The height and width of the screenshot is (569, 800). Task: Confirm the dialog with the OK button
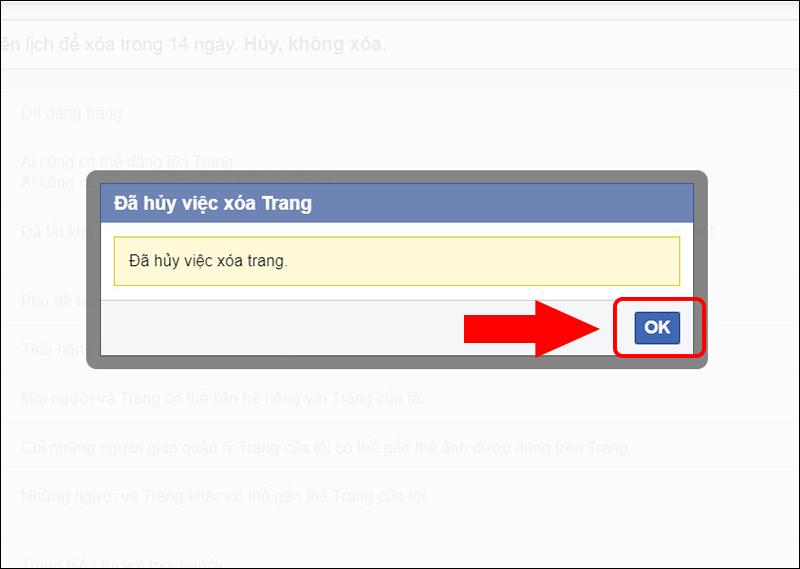click(657, 328)
